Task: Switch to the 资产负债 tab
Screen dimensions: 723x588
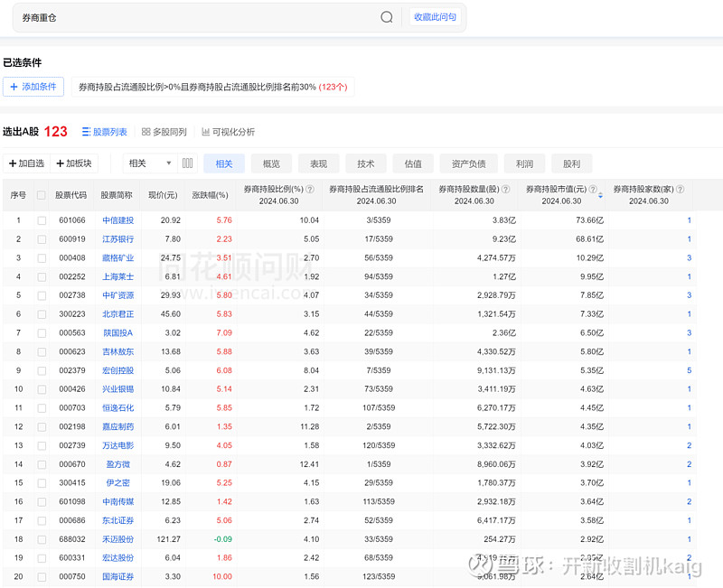Action: point(468,163)
